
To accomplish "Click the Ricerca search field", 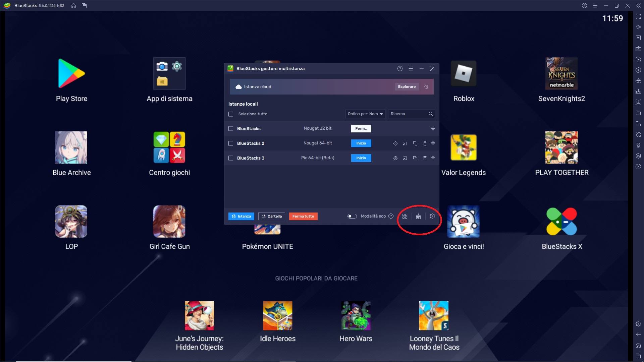I will tap(411, 114).
